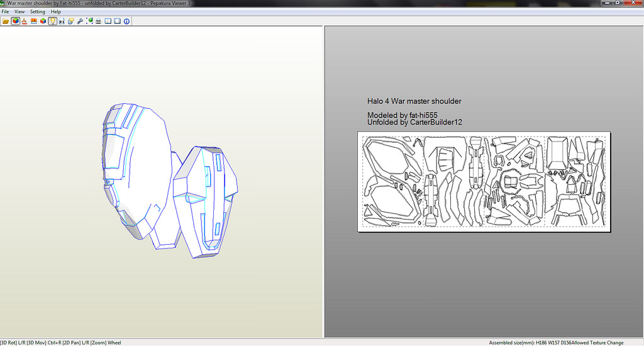Click the unfolded pattern sheet in the 2D pane

point(484,181)
